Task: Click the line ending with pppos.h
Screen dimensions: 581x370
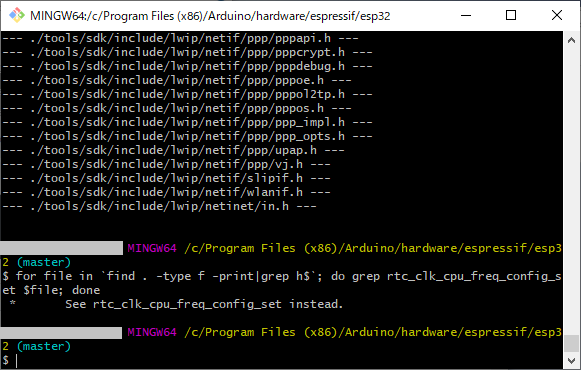Action: tap(177, 109)
